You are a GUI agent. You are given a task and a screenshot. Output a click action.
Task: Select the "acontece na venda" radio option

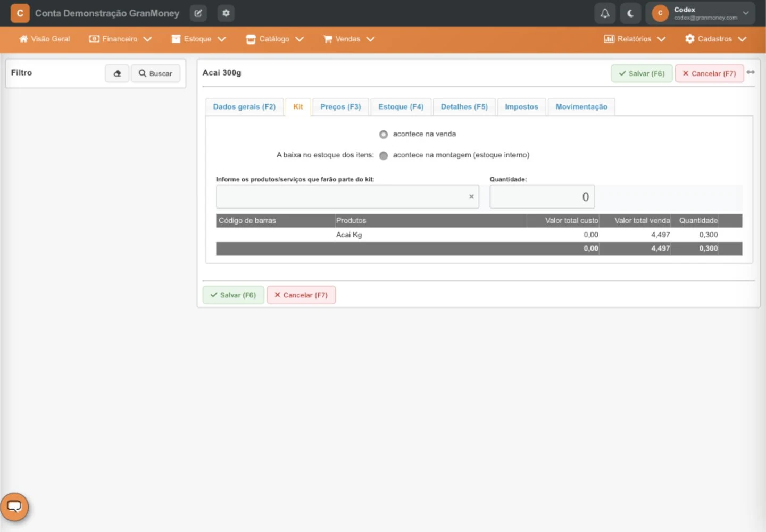[x=383, y=135]
